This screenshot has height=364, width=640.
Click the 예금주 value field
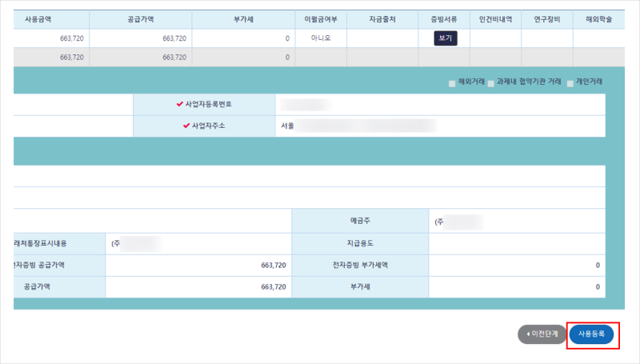(517, 221)
